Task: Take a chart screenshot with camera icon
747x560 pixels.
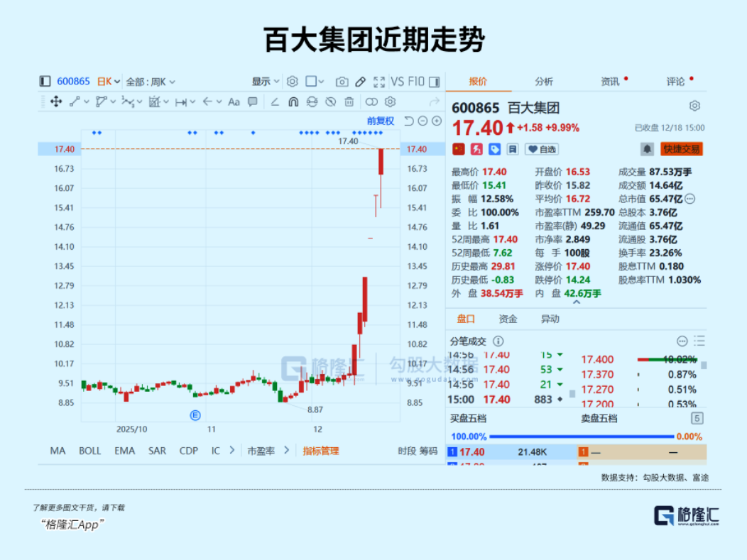Action: [x=342, y=82]
